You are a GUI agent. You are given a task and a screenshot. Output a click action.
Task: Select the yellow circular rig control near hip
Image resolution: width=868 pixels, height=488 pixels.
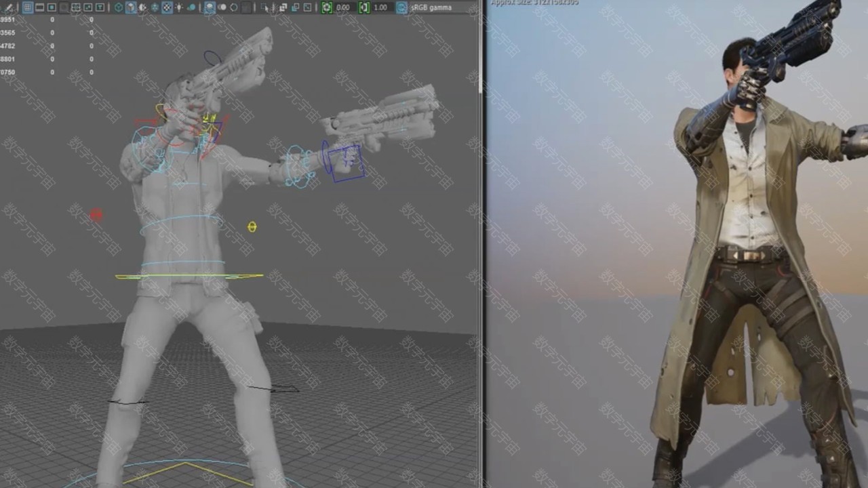[x=252, y=227]
